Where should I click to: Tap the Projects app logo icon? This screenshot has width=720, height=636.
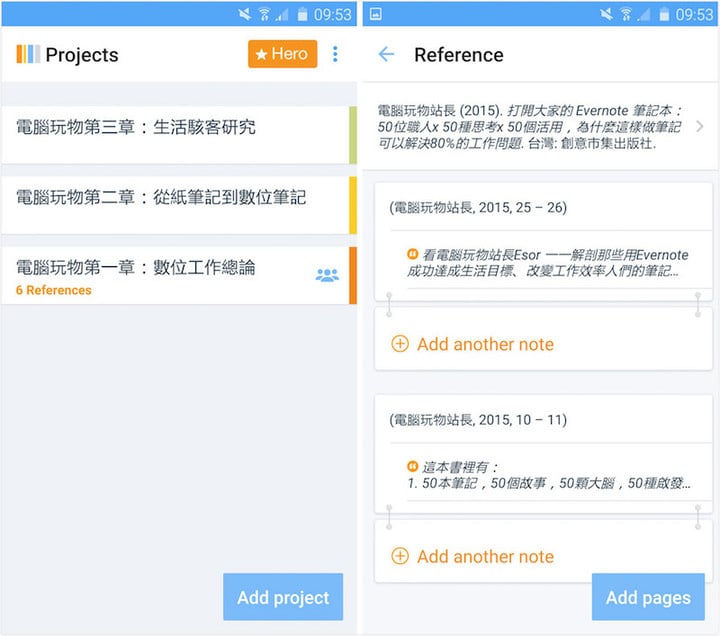[28, 54]
